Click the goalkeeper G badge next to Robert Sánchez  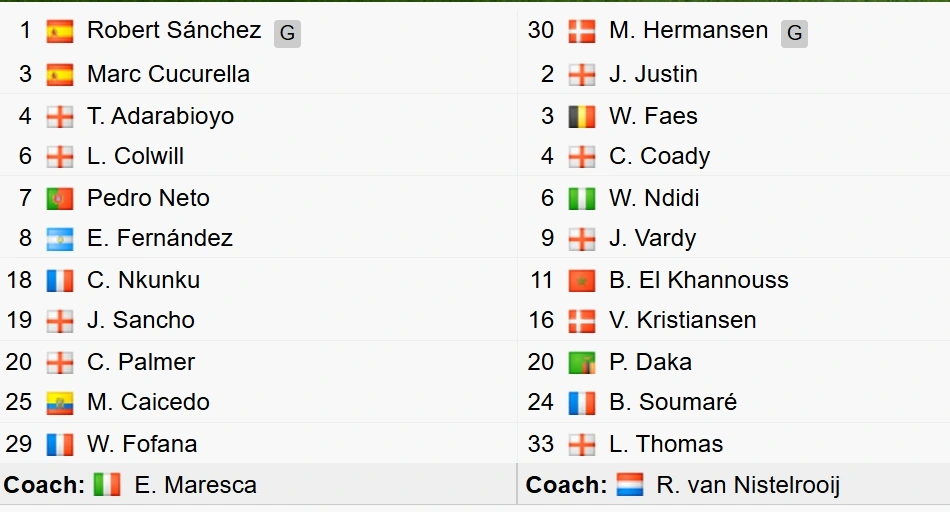point(287,33)
